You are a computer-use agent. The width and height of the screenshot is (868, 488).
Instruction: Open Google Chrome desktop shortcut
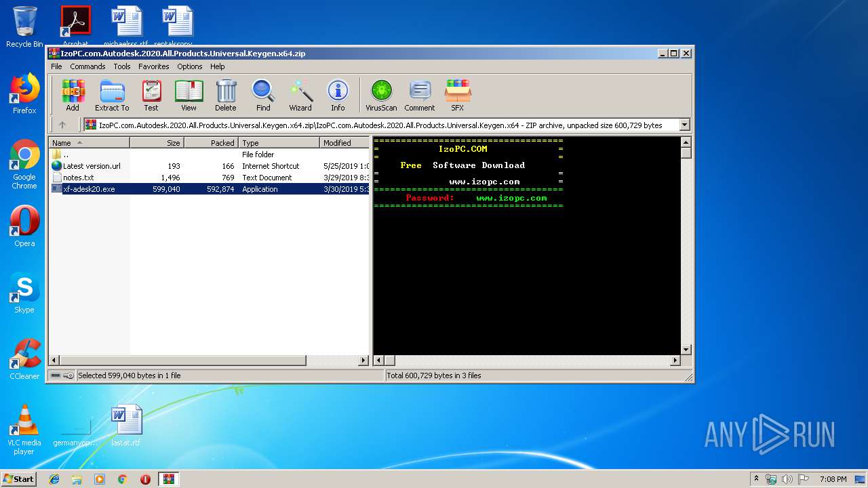click(x=24, y=165)
